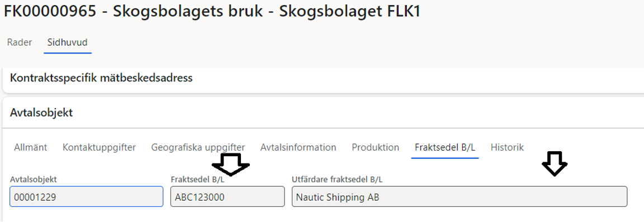Go to the Kontaktuppgifter tab
Screen dimensions: 644x222
99,147
